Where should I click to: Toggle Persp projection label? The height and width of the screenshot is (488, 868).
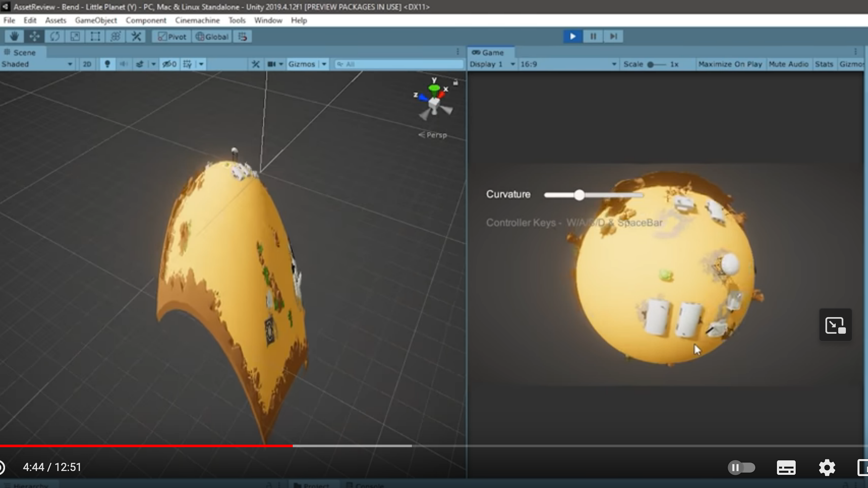point(433,135)
